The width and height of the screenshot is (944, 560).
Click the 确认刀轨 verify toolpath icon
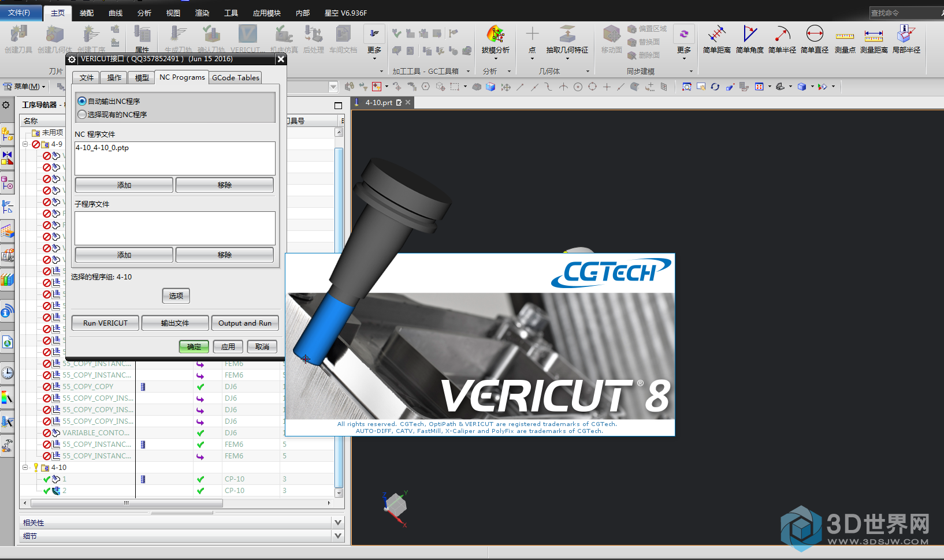click(x=211, y=39)
